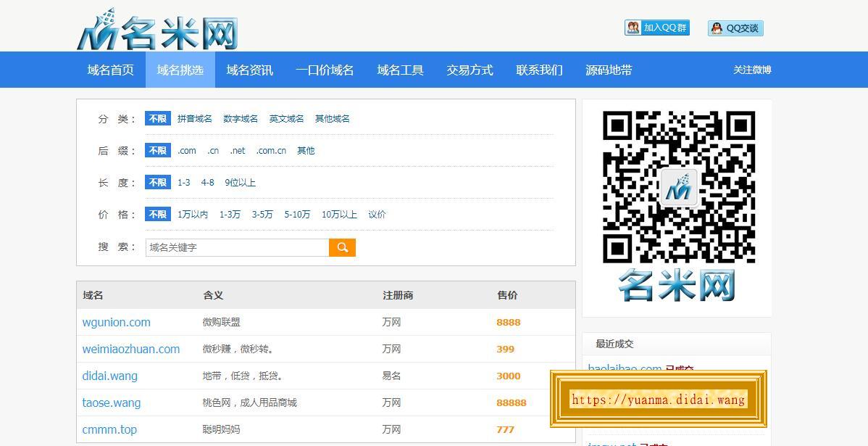The image size is (868, 446).
Task: Filter length by 9位以上
Action: (x=241, y=183)
